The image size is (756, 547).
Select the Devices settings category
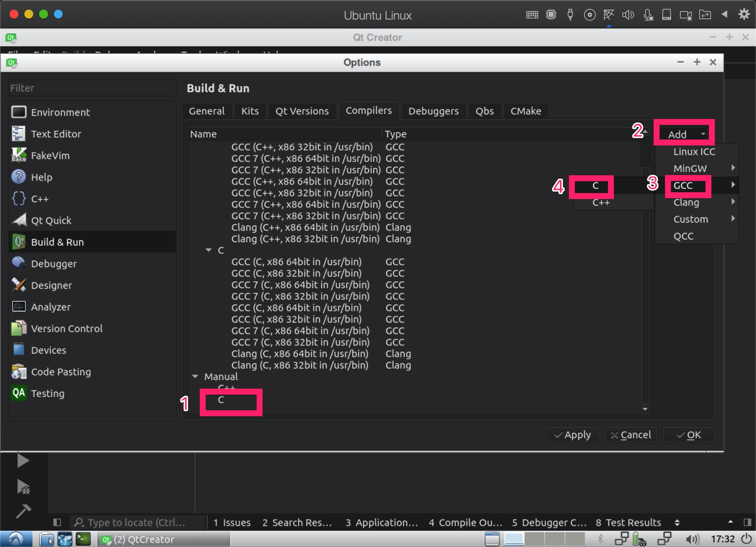pyautogui.click(x=92, y=350)
